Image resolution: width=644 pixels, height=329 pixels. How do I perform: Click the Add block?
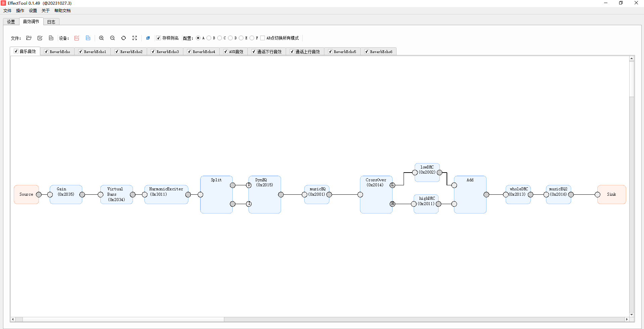tap(470, 194)
